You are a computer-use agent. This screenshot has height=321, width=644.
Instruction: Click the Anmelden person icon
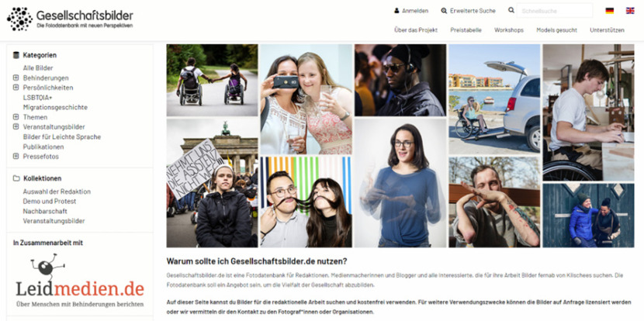[x=396, y=11]
